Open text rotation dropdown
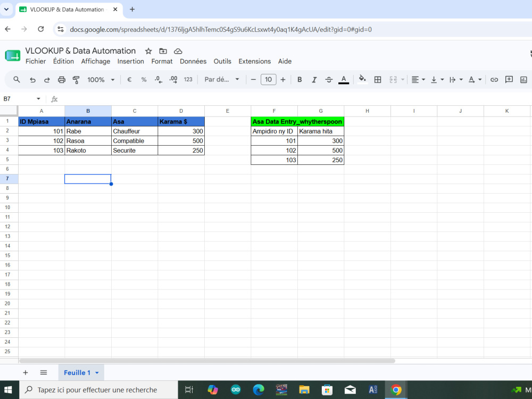This screenshot has width=532, height=399. point(475,80)
